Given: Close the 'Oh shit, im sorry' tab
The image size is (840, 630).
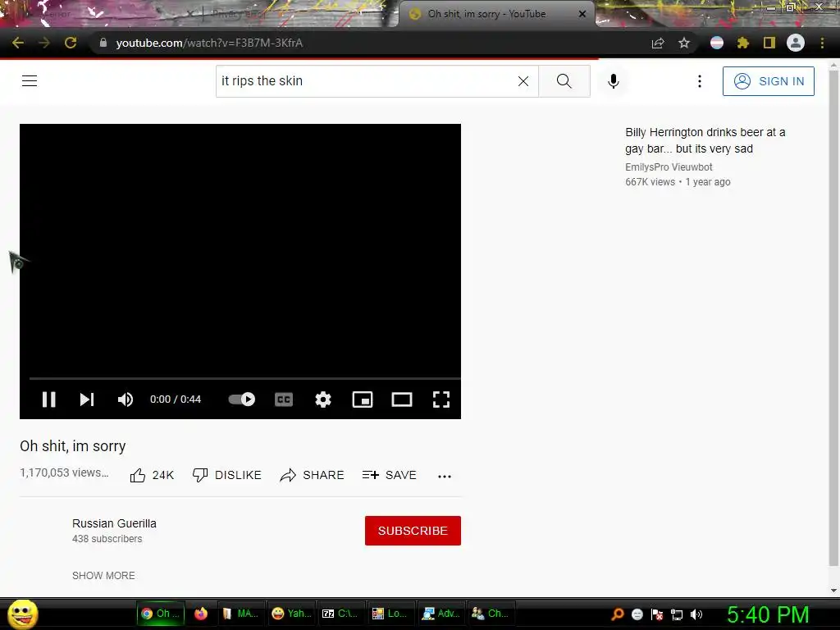Looking at the screenshot, I should [x=582, y=14].
